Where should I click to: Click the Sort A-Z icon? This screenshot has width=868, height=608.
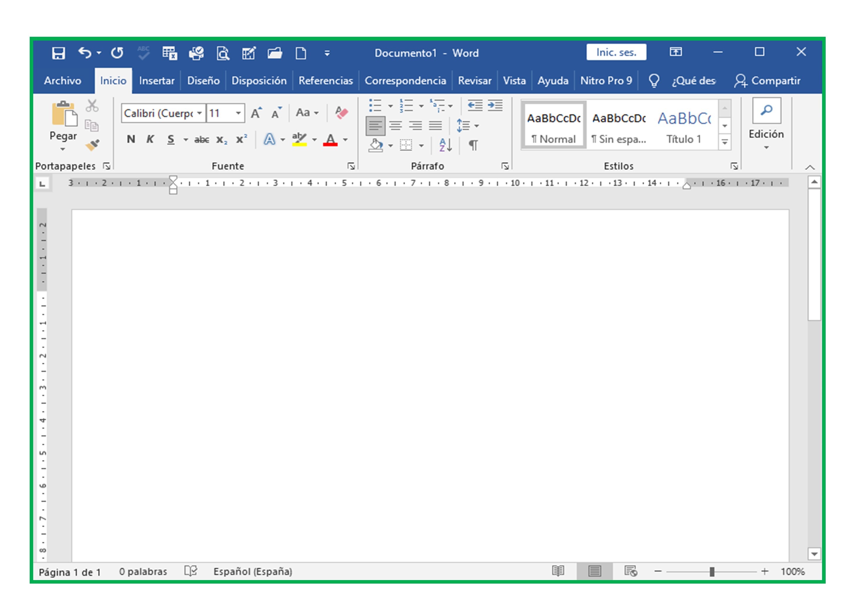[x=445, y=145]
